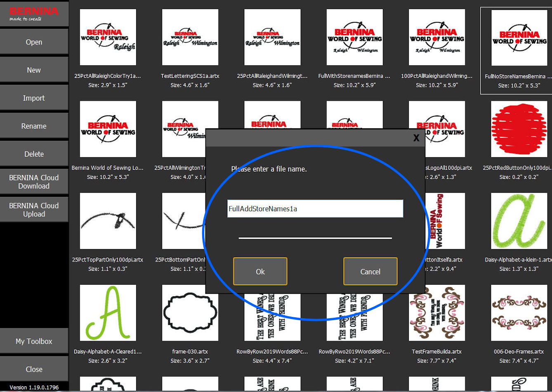Viewport: 552px width, 392px height.
Task: Click the 'Size: 7.4" x 4.7"' text
Action: click(x=519, y=361)
